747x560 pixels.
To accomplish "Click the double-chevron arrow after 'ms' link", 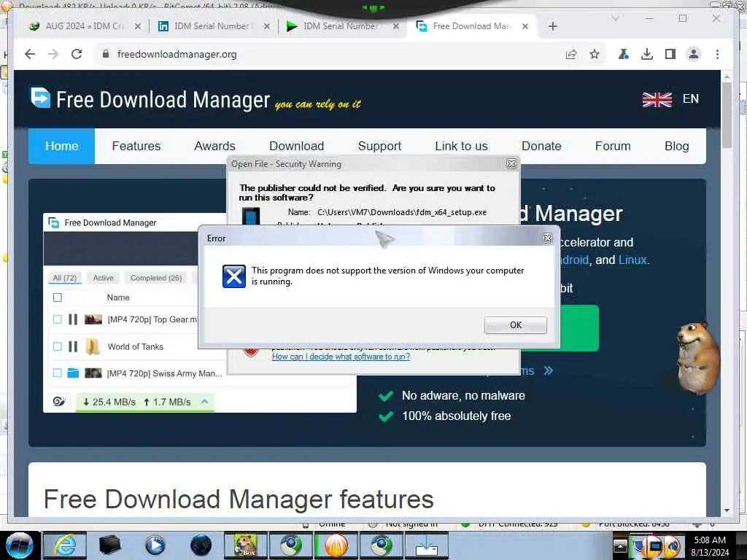I will [x=549, y=370].
